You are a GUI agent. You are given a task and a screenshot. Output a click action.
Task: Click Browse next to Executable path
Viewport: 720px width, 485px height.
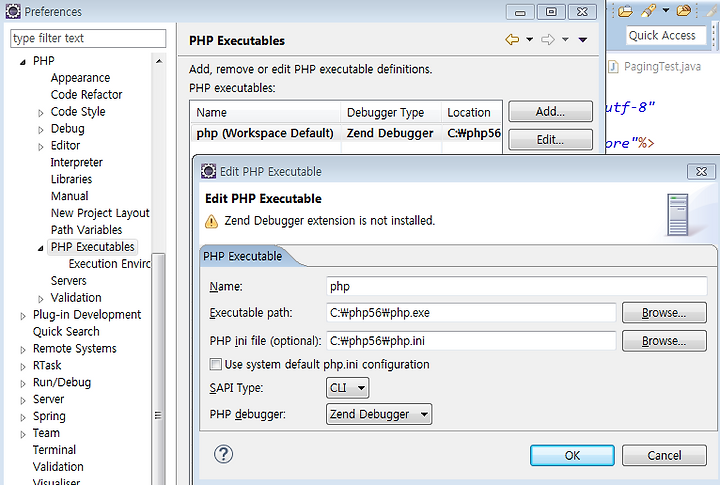(x=664, y=313)
